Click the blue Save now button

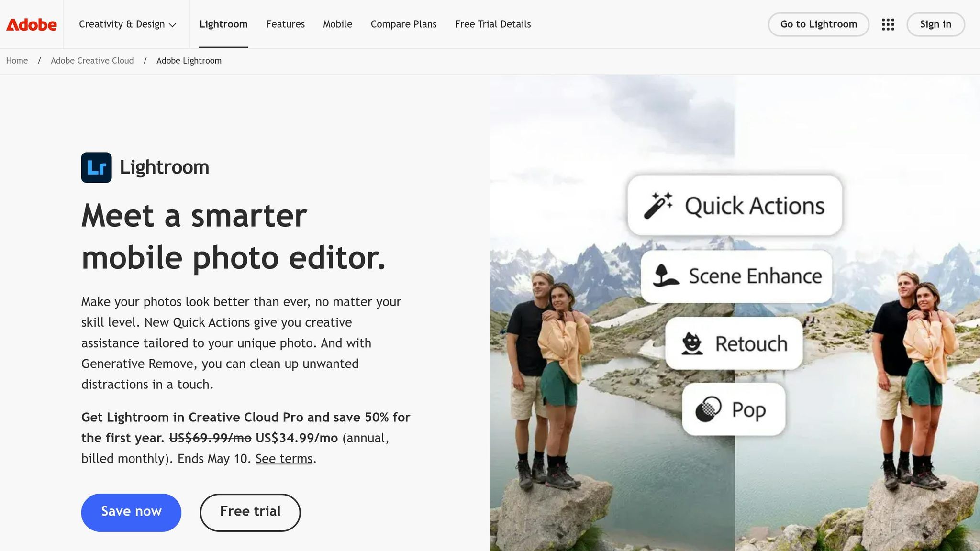(131, 512)
